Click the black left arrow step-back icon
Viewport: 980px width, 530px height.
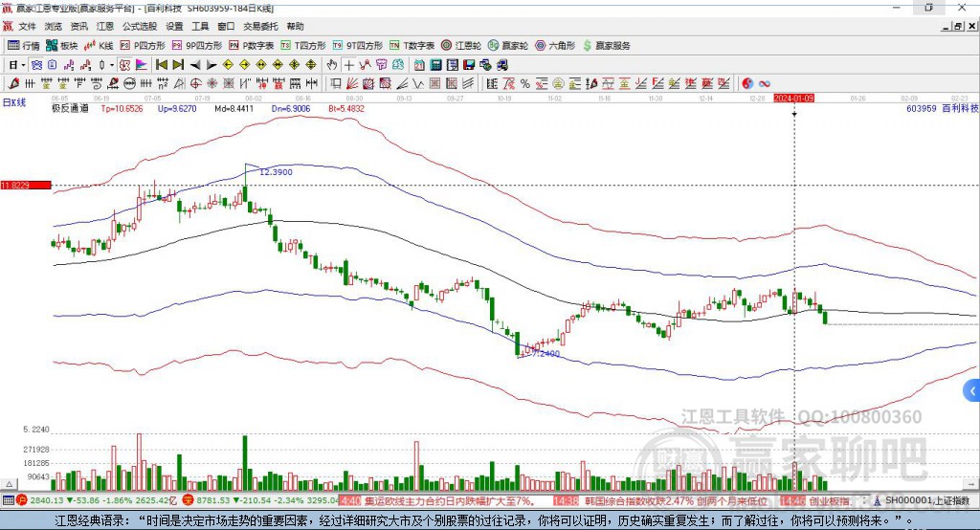coord(195,65)
